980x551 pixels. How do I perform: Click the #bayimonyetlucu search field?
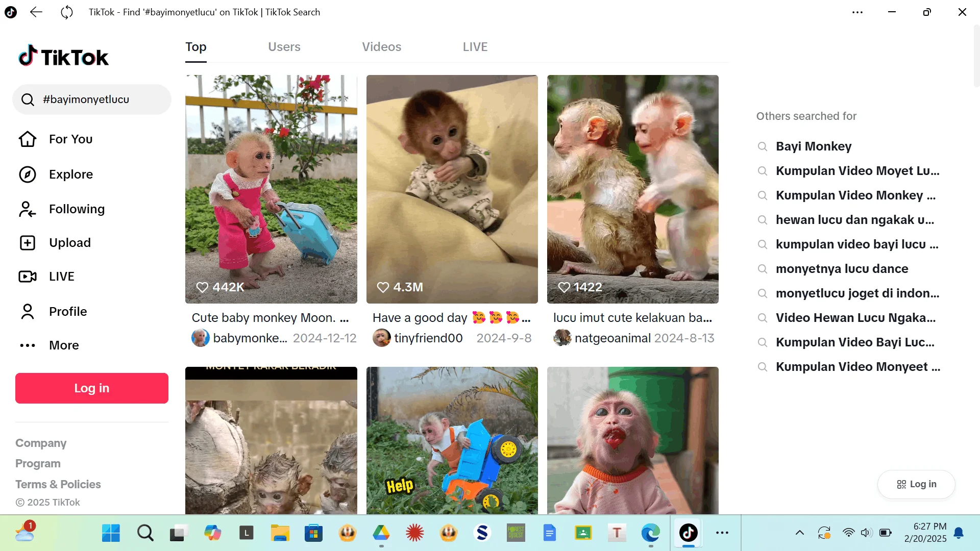point(92,99)
